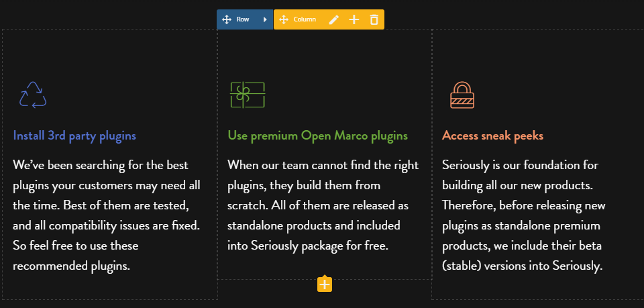Click paragraph starting We've been searching
The height and width of the screenshot is (308, 644).
pos(107,215)
